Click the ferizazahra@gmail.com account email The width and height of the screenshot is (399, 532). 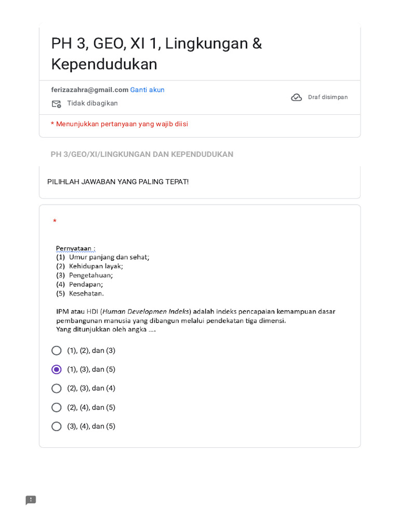coord(89,90)
